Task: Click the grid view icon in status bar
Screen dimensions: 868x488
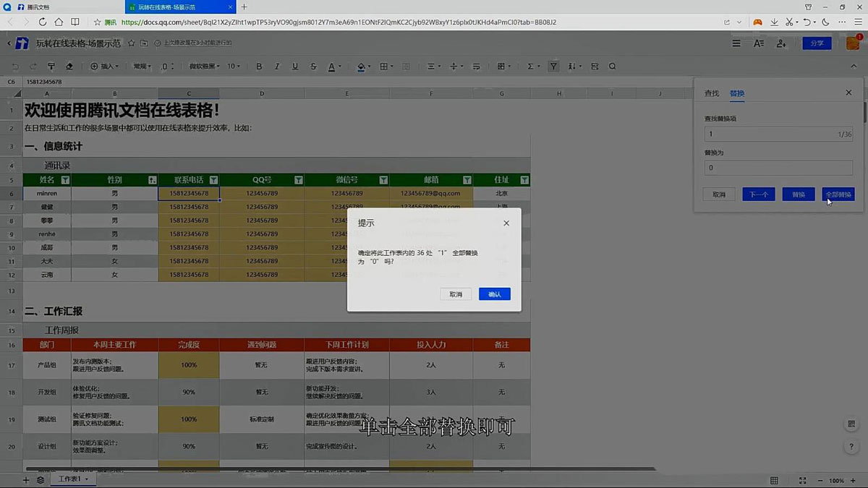Action: [774, 480]
